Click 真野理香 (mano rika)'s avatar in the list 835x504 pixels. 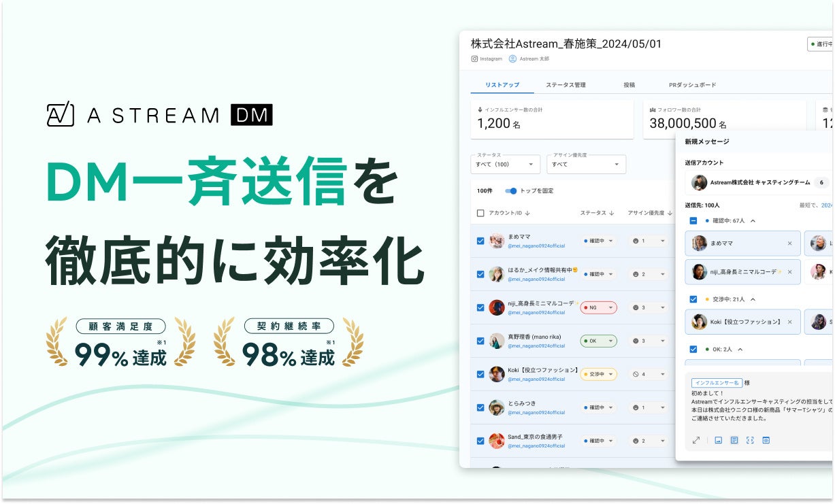coord(497,341)
